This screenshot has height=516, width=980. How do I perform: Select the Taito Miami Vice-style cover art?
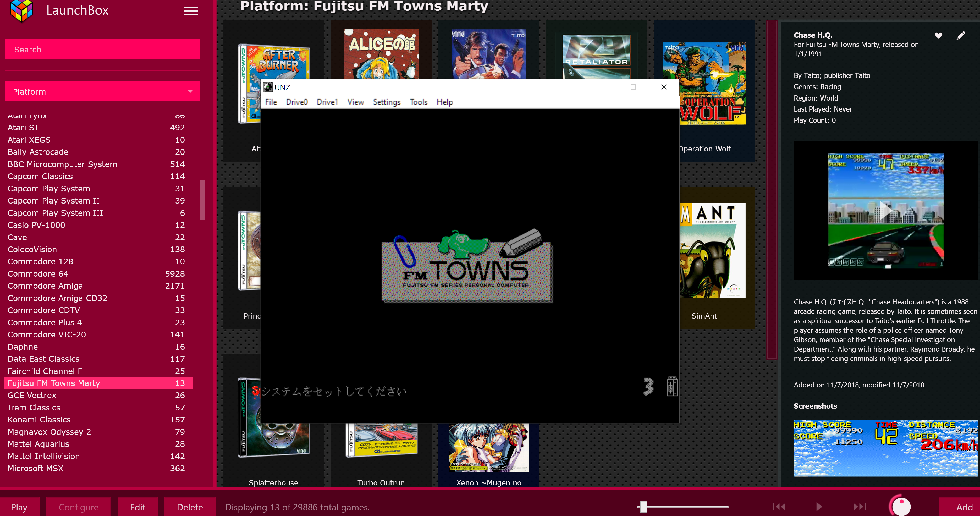click(489, 54)
